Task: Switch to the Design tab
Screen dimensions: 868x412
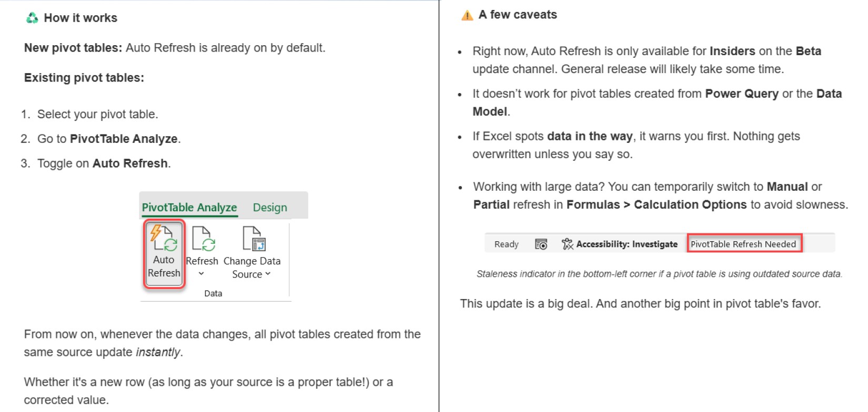Action: pyautogui.click(x=270, y=208)
